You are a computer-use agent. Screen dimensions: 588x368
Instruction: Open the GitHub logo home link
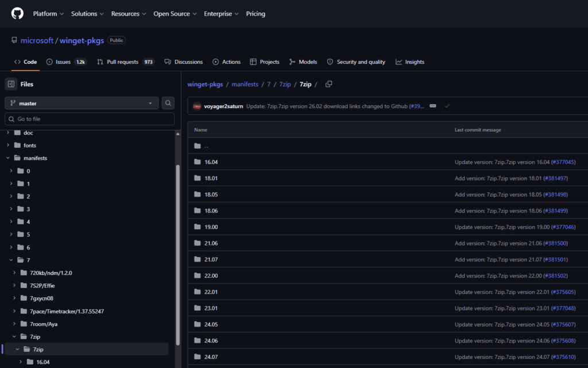pos(17,14)
